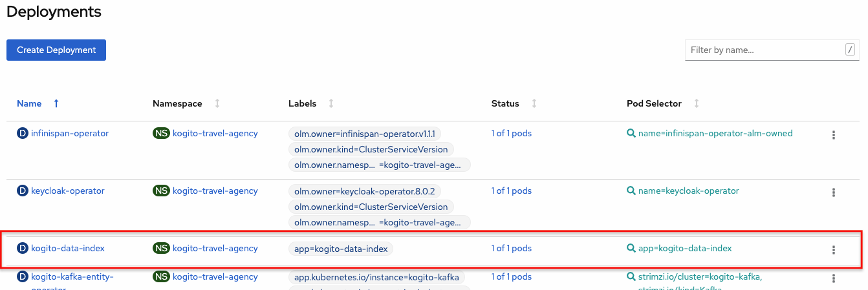This screenshot has height=290, width=868.
Task: Click the Pod Selector column header text
Action: 654,103
